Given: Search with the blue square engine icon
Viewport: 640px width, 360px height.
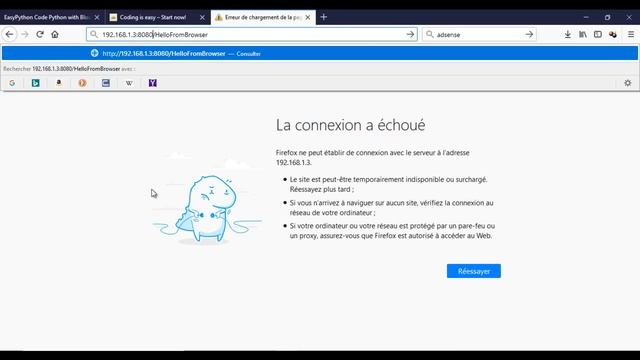Looking at the screenshot, I should [x=106, y=83].
